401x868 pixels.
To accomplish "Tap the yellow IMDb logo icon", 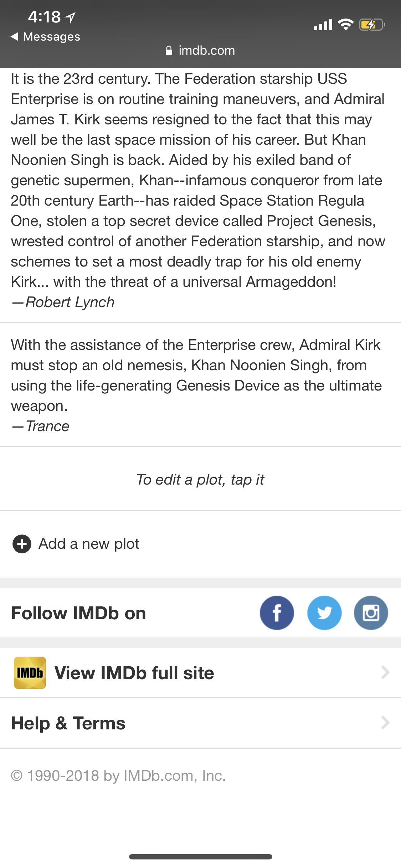I will pyautogui.click(x=30, y=673).
